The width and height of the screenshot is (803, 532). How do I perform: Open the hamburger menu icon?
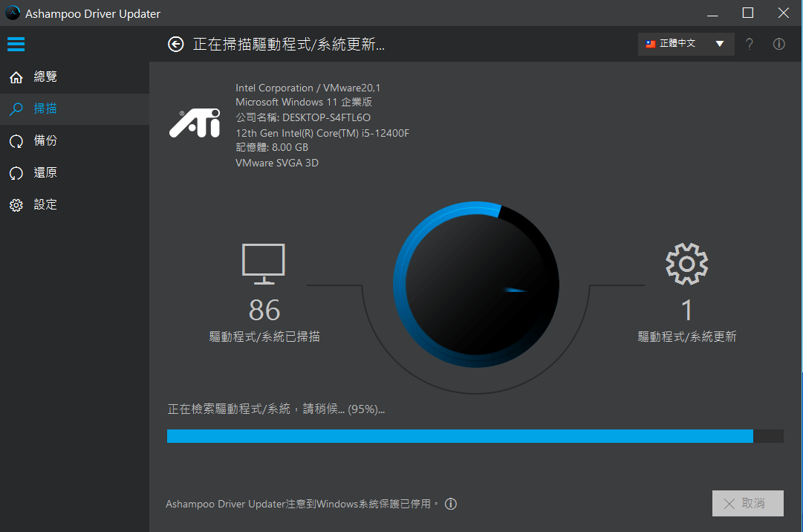point(16,44)
